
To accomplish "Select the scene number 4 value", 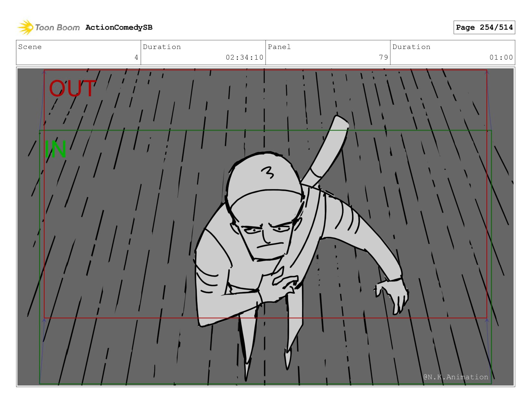I will click(136, 57).
